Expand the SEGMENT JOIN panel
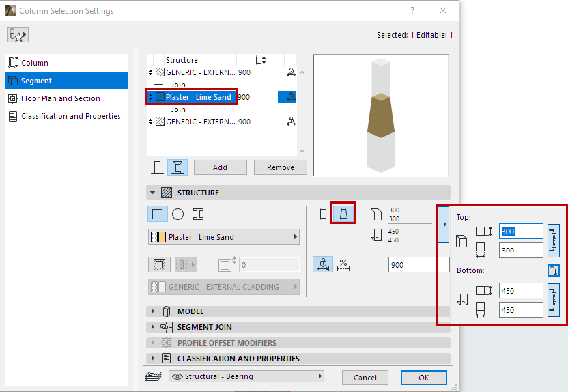Screen dimensions: 568x392 click(x=152, y=327)
